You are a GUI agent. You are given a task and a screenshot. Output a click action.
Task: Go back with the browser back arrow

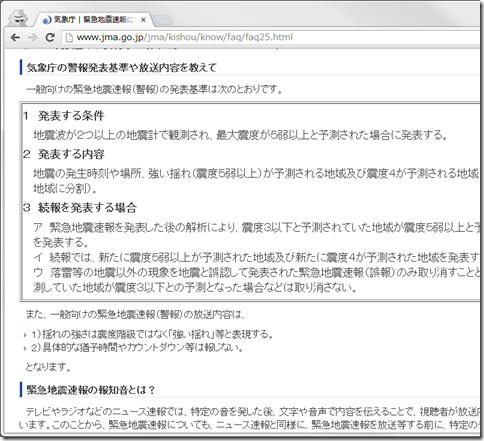[x=15, y=37]
